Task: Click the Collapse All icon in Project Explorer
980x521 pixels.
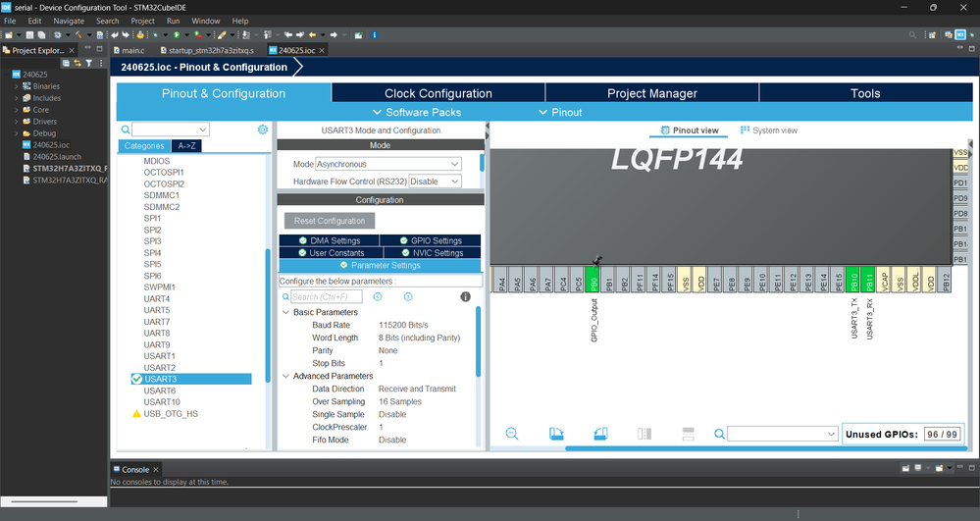Action: click(x=66, y=63)
